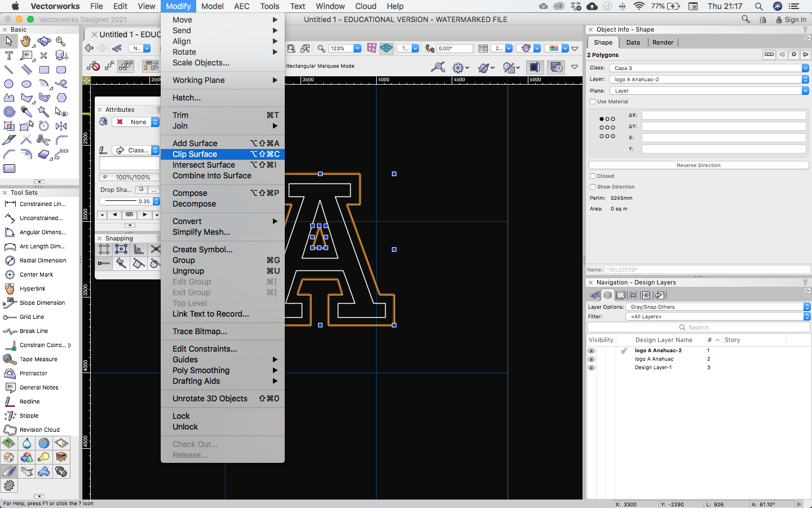Click Trace Bitmap menu entry
The image size is (812, 508).
tap(223, 331)
